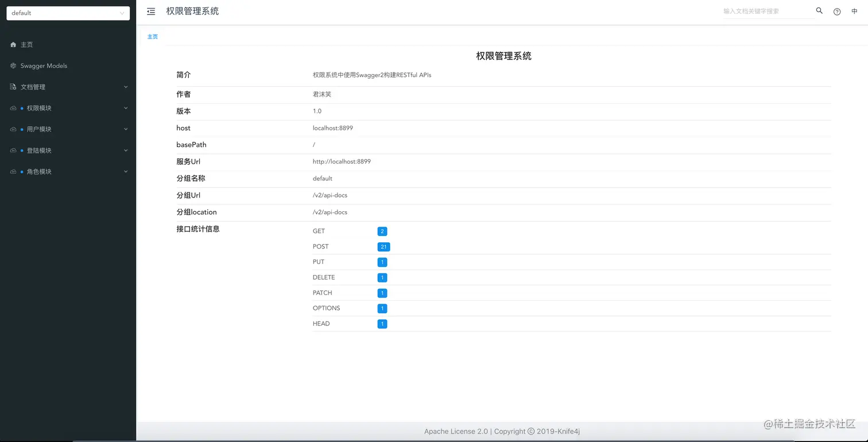Click the 分组location value /v2/api-docs
This screenshot has height=442, width=868.
coord(330,212)
